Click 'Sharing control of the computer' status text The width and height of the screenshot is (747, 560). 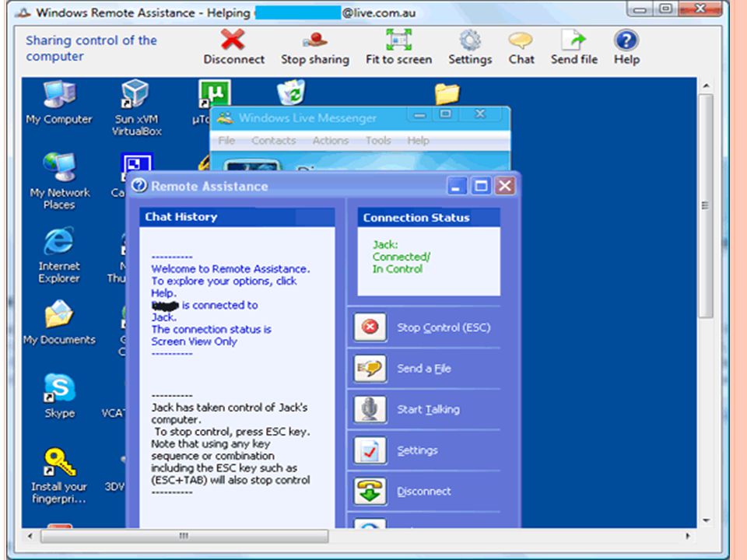[91, 48]
